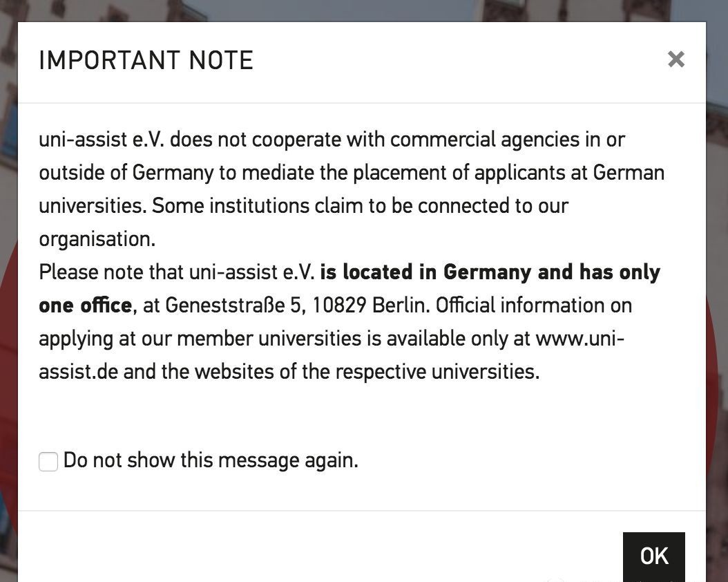Click the IMPORTANT NOTE heading
This screenshot has width=728, height=582.
(x=146, y=60)
